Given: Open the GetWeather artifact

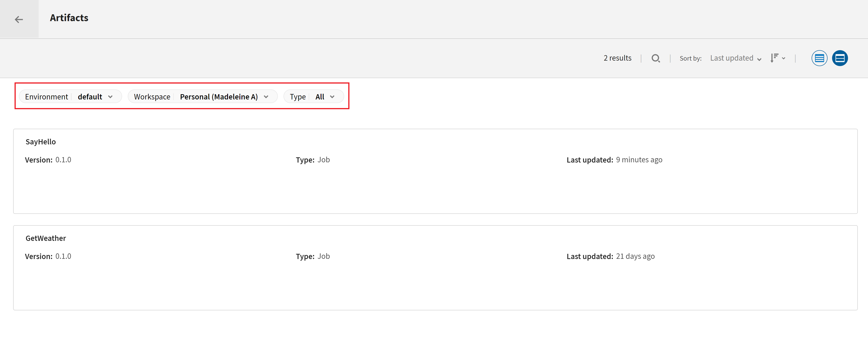Looking at the screenshot, I should [x=46, y=238].
